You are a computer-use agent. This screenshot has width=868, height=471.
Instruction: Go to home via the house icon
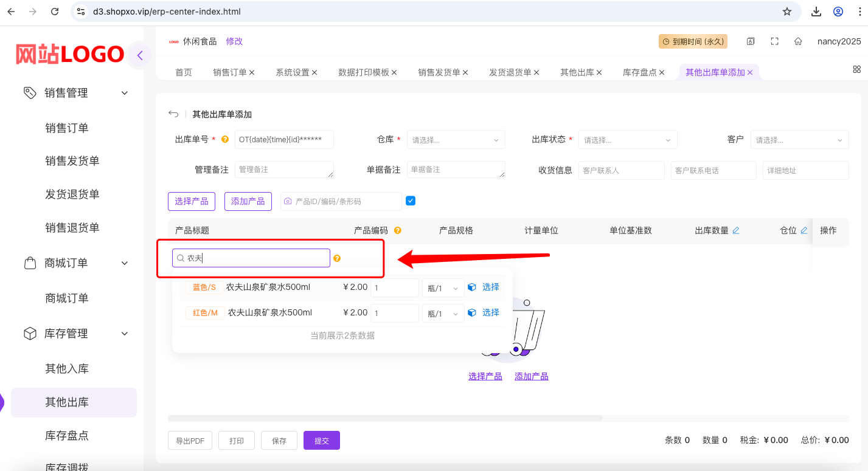[798, 41]
